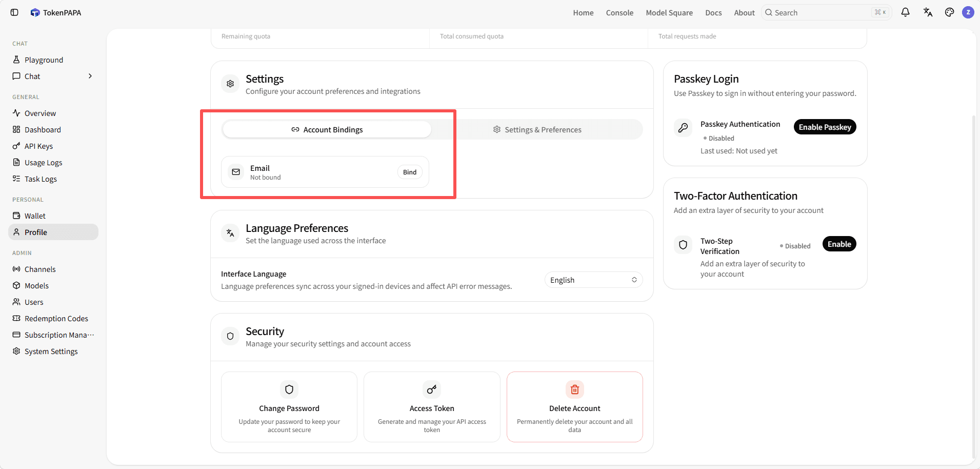Open Channels admin page

tap(53, 269)
